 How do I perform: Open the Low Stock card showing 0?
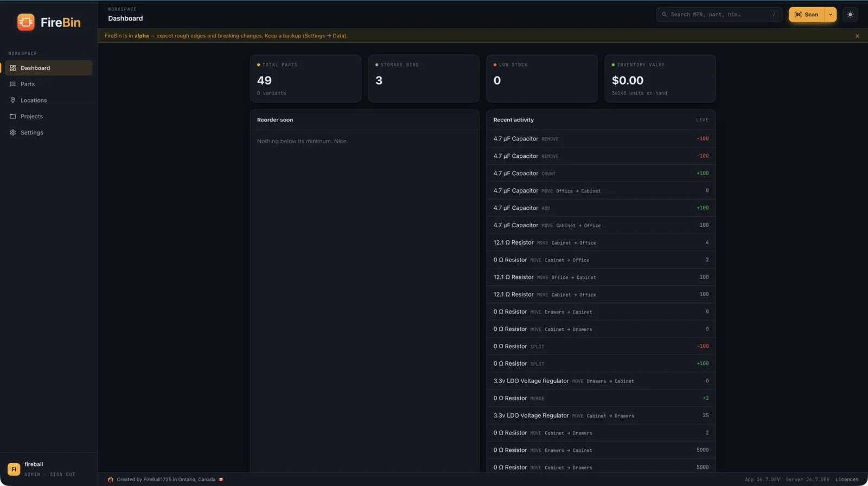542,79
